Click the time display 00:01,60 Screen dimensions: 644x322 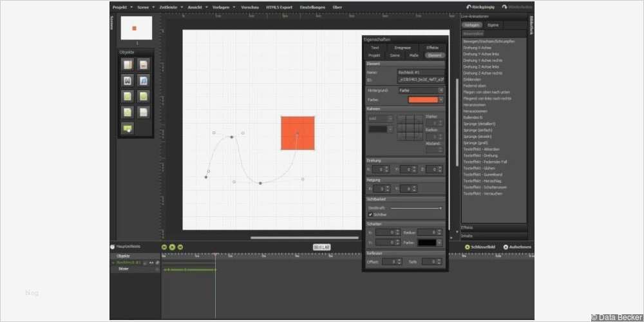click(321, 247)
